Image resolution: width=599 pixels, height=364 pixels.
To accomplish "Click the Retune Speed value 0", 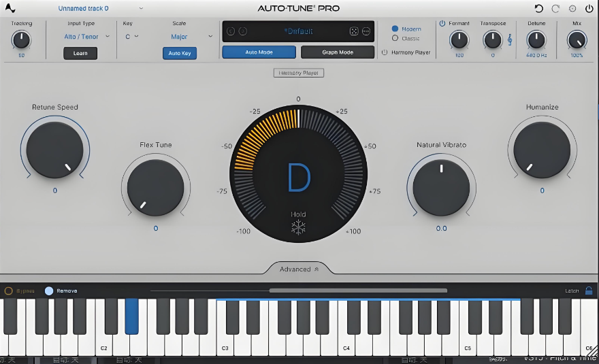I will [55, 191].
